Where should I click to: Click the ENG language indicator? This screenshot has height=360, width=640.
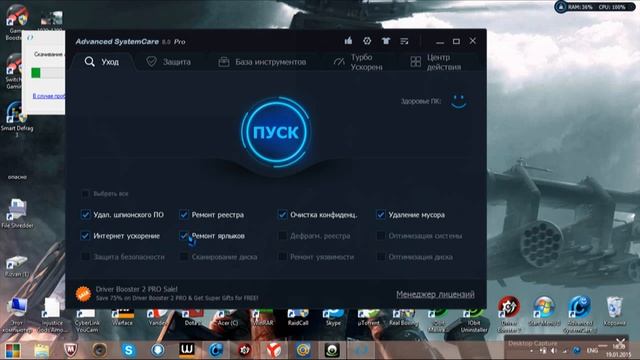tap(592, 351)
